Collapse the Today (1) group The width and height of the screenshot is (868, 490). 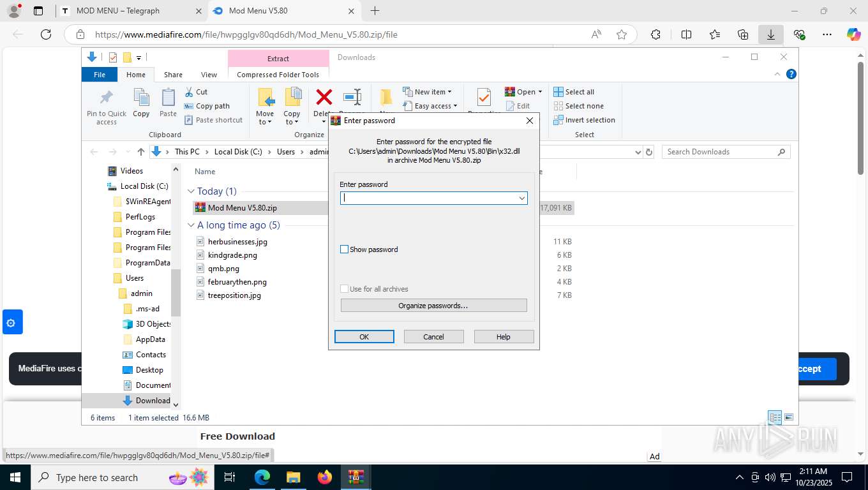click(x=191, y=191)
